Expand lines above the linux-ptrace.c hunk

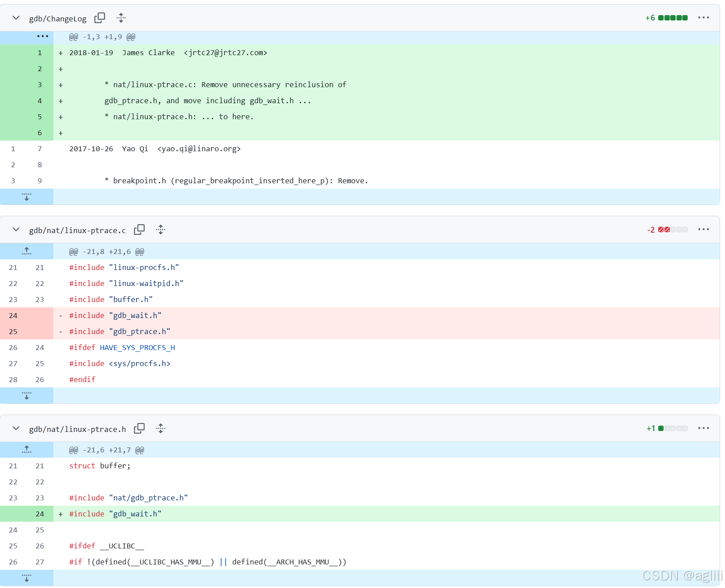point(27,251)
